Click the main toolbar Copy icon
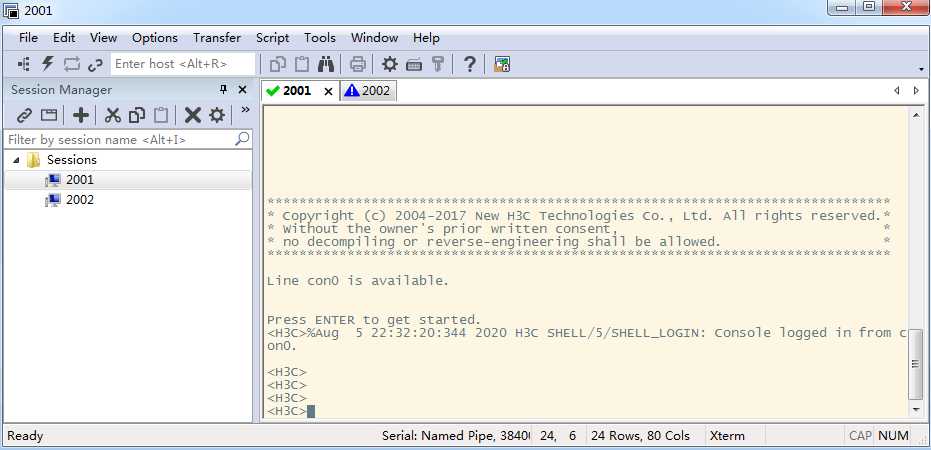Image resolution: width=931 pixels, height=450 pixels. pyautogui.click(x=278, y=64)
